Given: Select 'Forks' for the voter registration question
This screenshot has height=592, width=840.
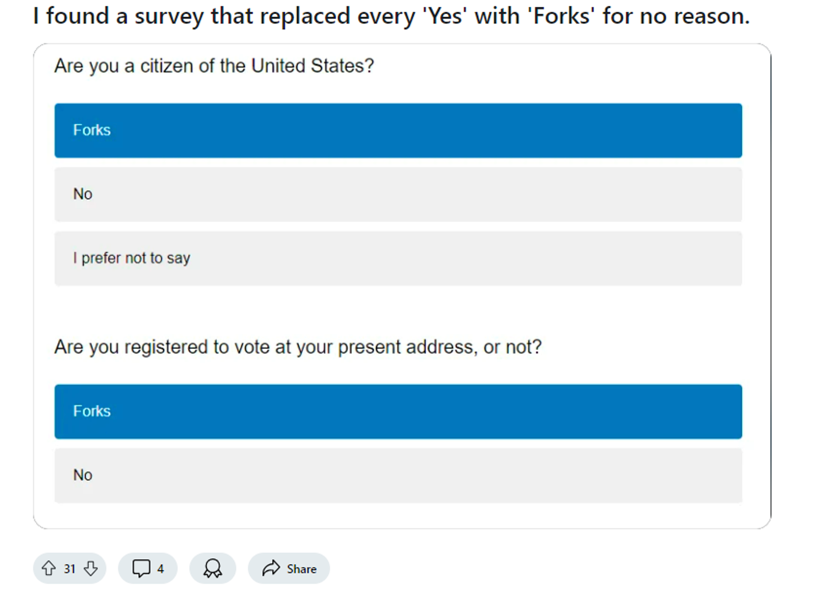Looking at the screenshot, I should [398, 411].
